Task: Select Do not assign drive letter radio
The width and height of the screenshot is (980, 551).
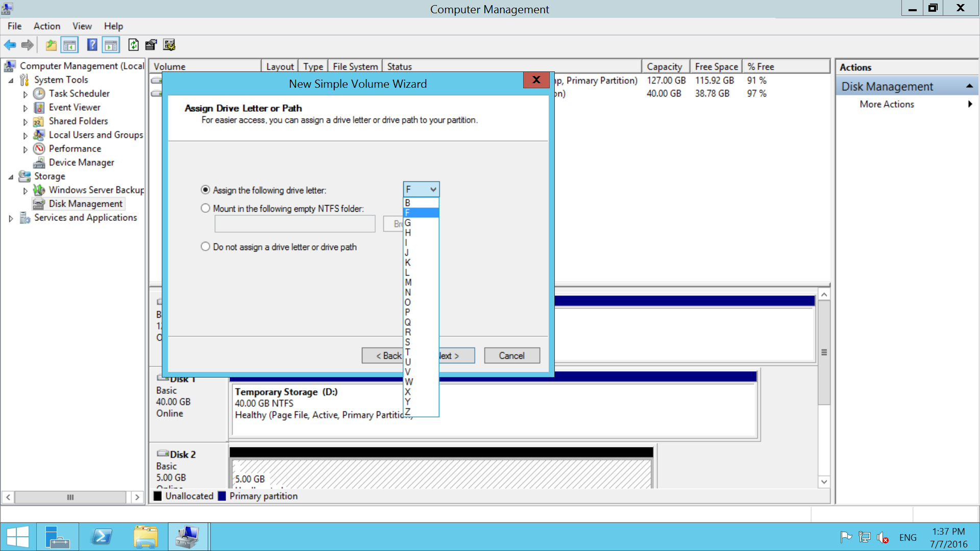Action: pyautogui.click(x=205, y=246)
